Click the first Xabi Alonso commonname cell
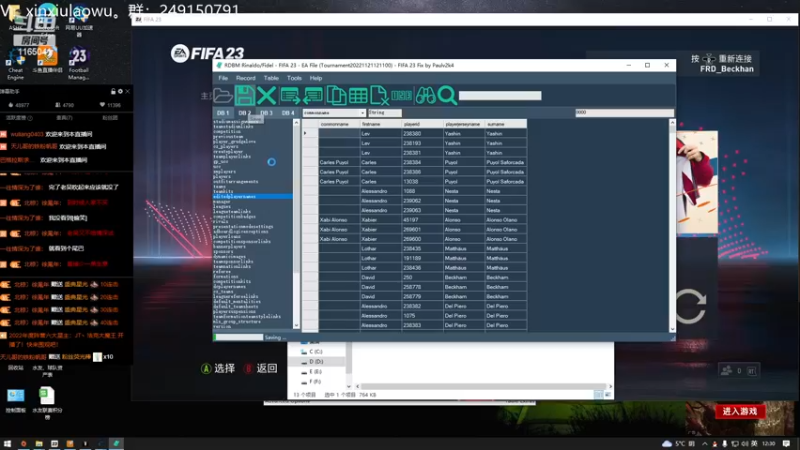The height and width of the screenshot is (450, 800). coord(339,220)
